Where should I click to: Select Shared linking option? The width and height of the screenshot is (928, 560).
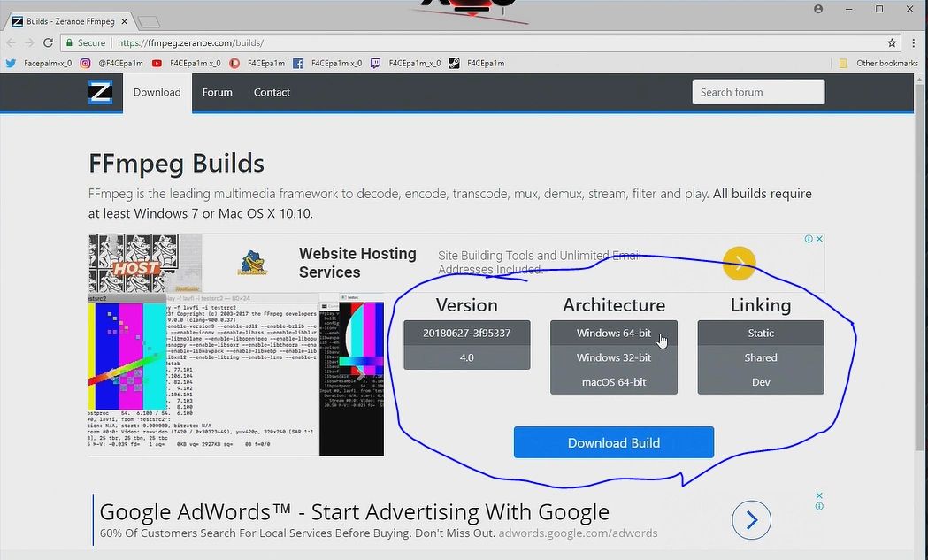761,357
